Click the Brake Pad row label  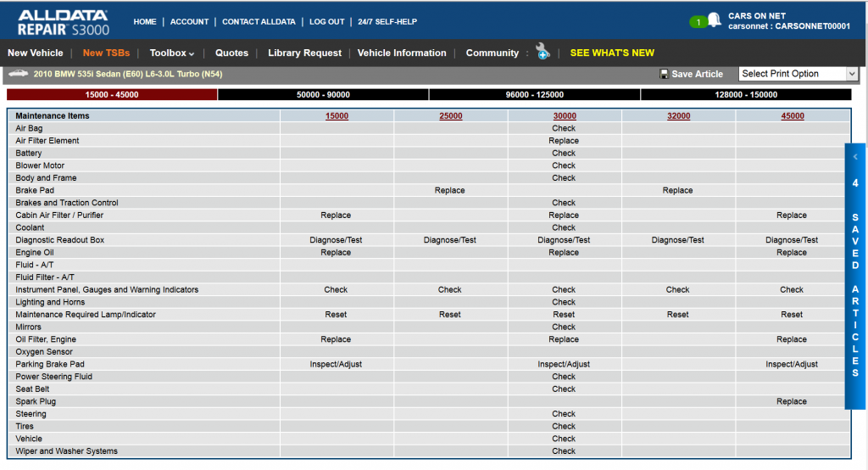35,190
